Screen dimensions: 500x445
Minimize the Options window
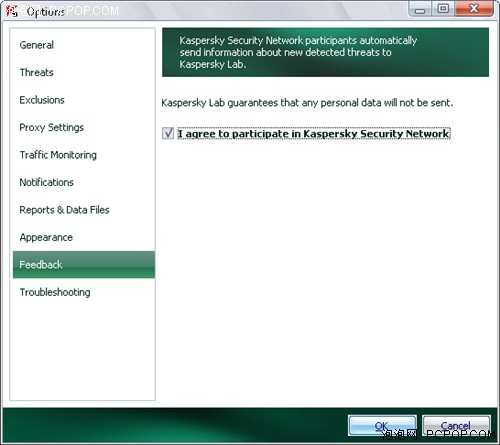point(420,9)
